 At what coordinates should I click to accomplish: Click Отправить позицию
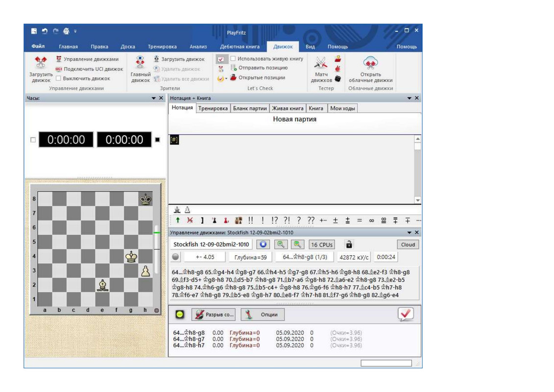pos(259,68)
